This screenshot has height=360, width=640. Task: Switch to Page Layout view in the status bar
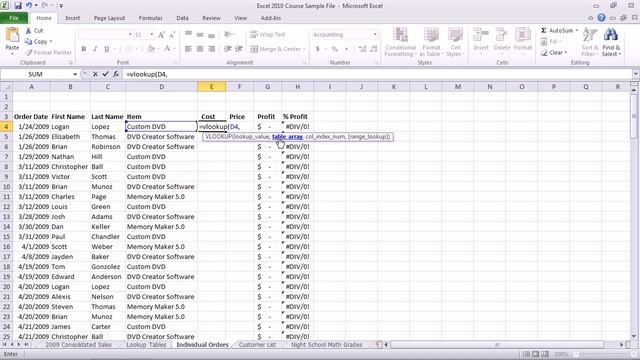coord(536,354)
